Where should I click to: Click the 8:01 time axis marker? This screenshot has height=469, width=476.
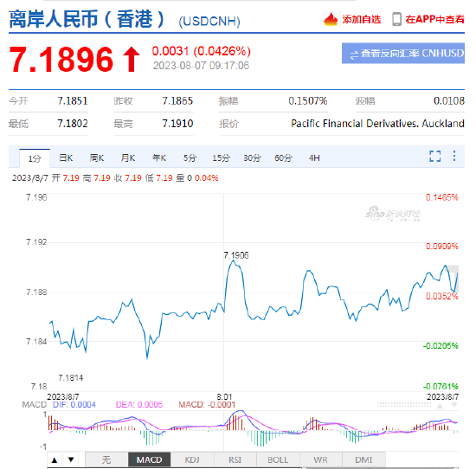point(224,396)
